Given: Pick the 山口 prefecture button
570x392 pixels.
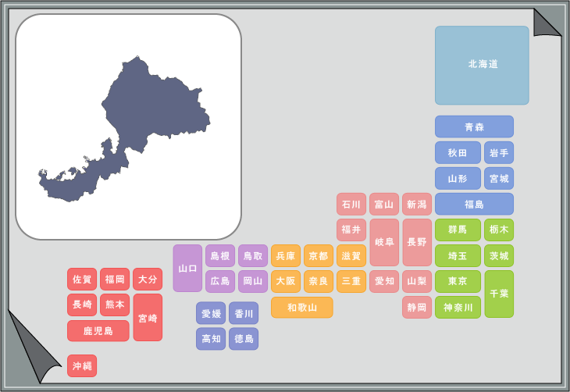Looking at the screenshot, I should click(187, 268).
